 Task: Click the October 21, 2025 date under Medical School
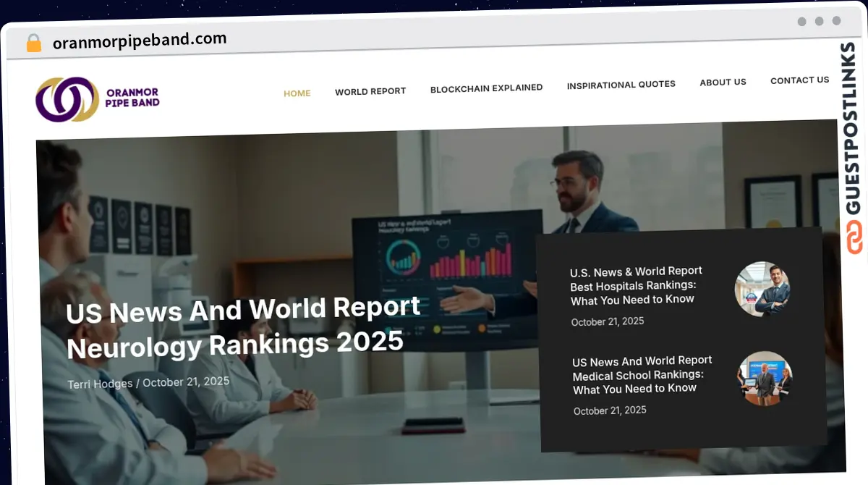(610, 410)
